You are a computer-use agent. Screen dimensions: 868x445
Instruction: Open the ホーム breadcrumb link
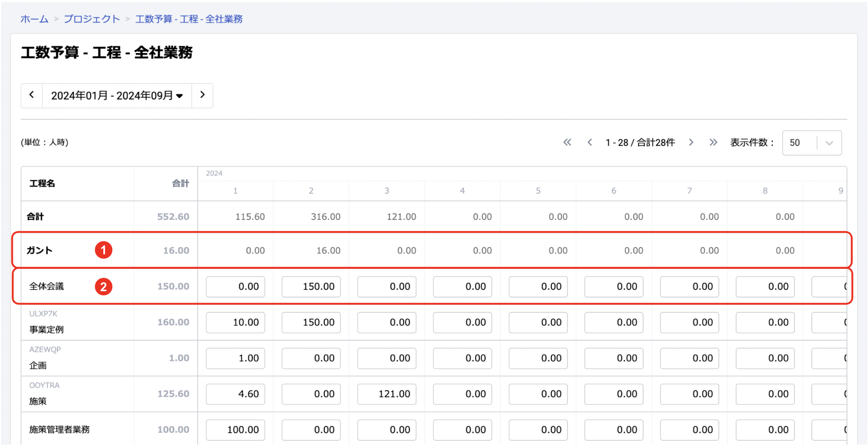[35, 19]
